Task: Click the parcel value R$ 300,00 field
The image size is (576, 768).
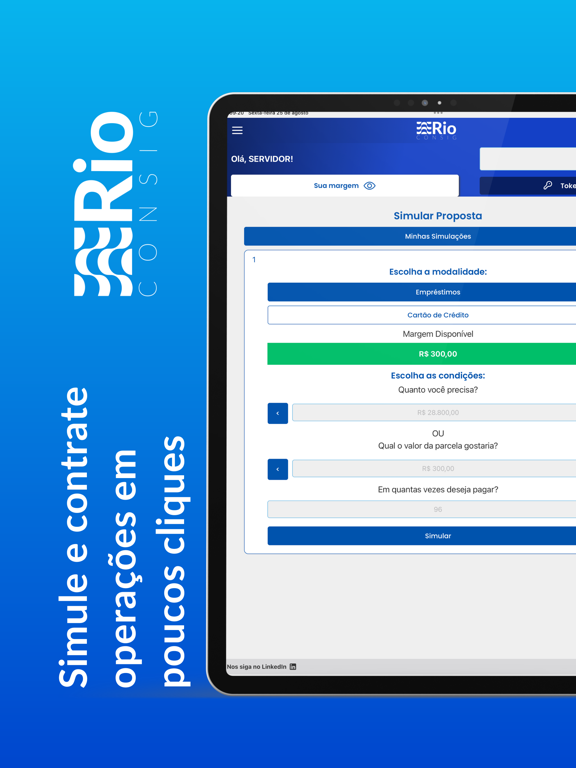Action: [434, 468]
